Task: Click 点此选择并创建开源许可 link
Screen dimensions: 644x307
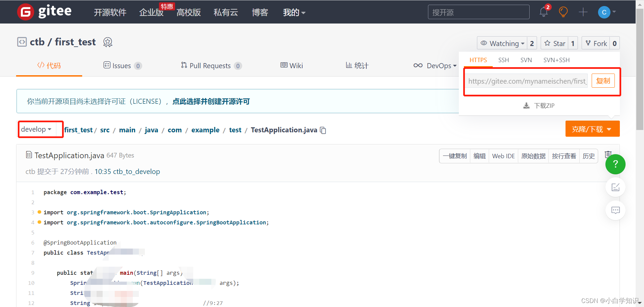Action: click(211, 101)
